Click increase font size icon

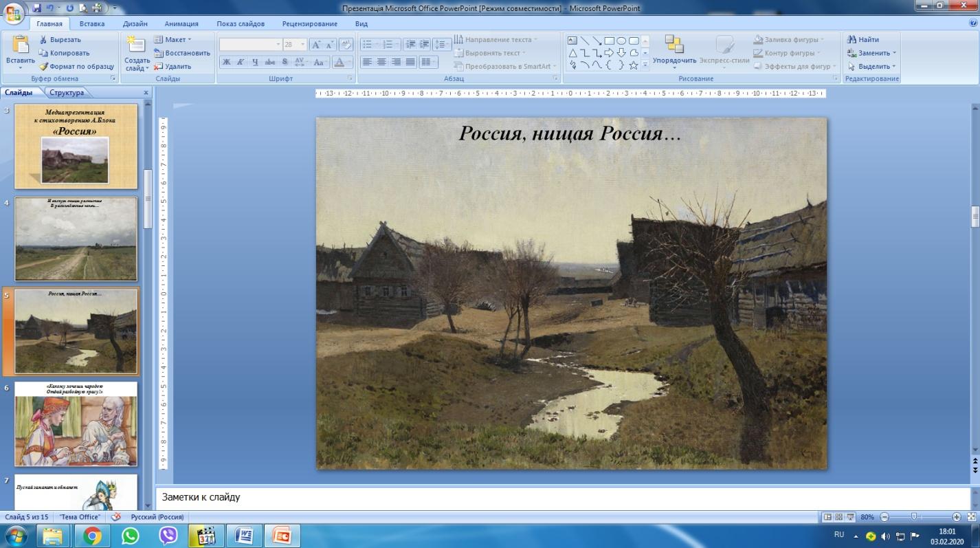pos(315,44)
